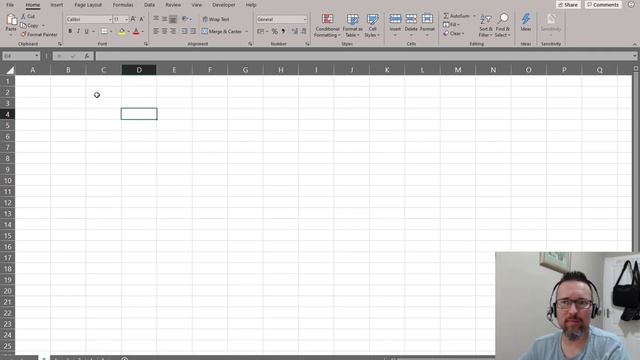Viewport: 640px width, 360px height.
Task: Apply cell borders using the Borders icon
Action: pyautogui.click(x=104, y=31)
